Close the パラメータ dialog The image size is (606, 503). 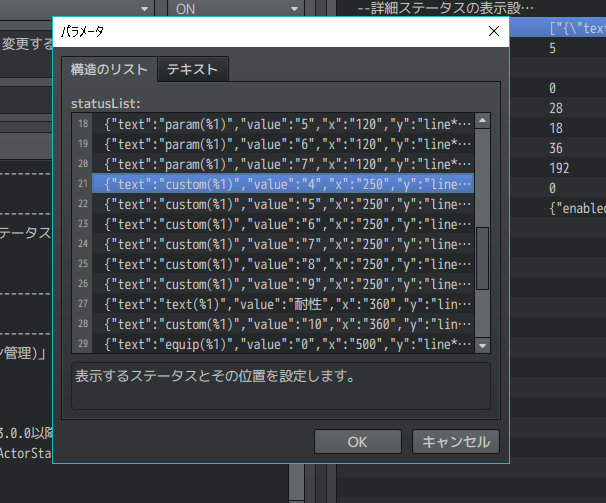click(x=494, y=31)
